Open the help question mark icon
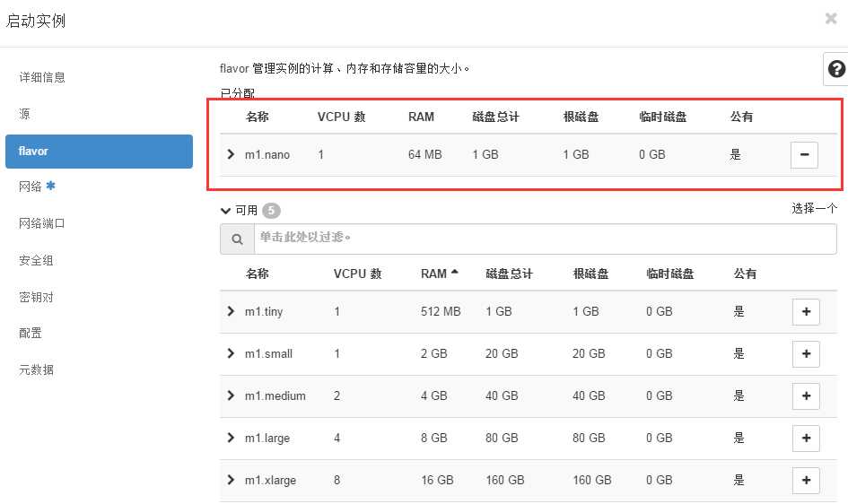Image resolution: width=848 pixels, height=504 pixels. coord(836,69)
